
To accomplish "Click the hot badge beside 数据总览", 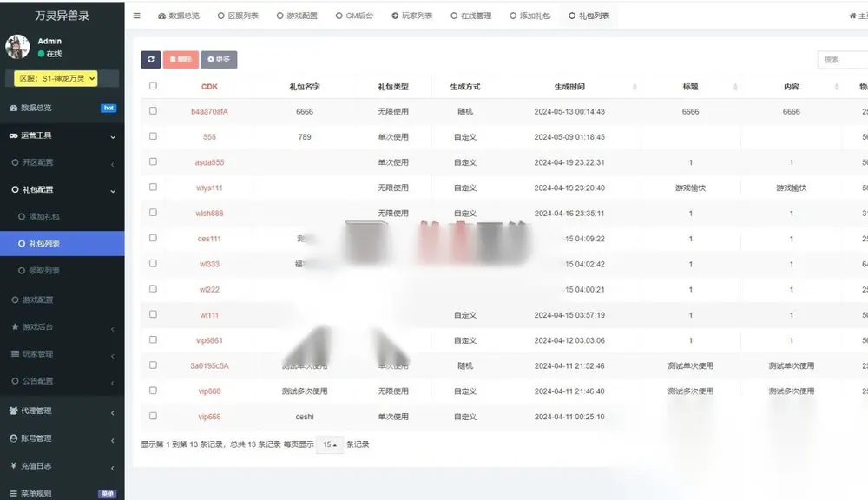I will [108, 108].
